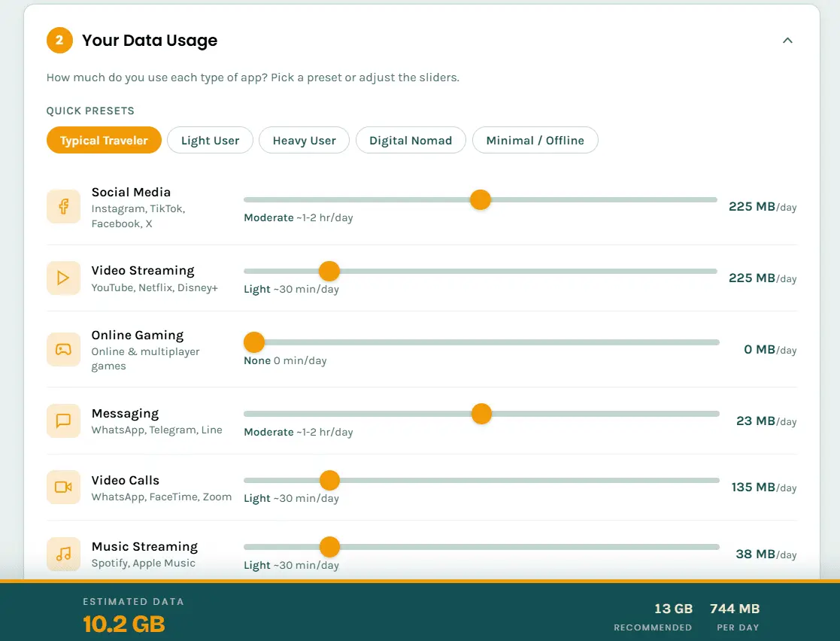This screenshot has height=641, width=840.
Task: Click the Online Gaming controller icon
Action: coord(63,349)
